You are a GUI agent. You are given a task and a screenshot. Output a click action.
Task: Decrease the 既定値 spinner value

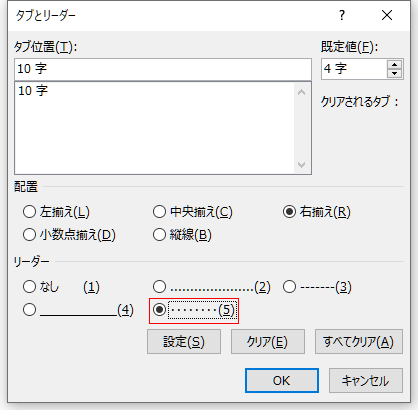tap(395, 73)
